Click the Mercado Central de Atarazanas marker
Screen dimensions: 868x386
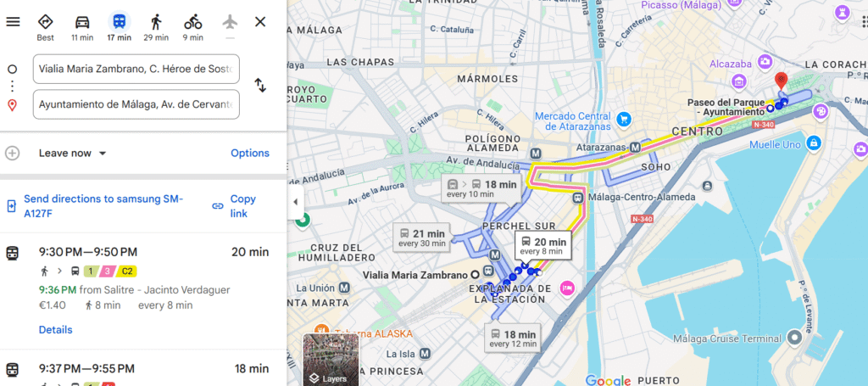[624, 118]
